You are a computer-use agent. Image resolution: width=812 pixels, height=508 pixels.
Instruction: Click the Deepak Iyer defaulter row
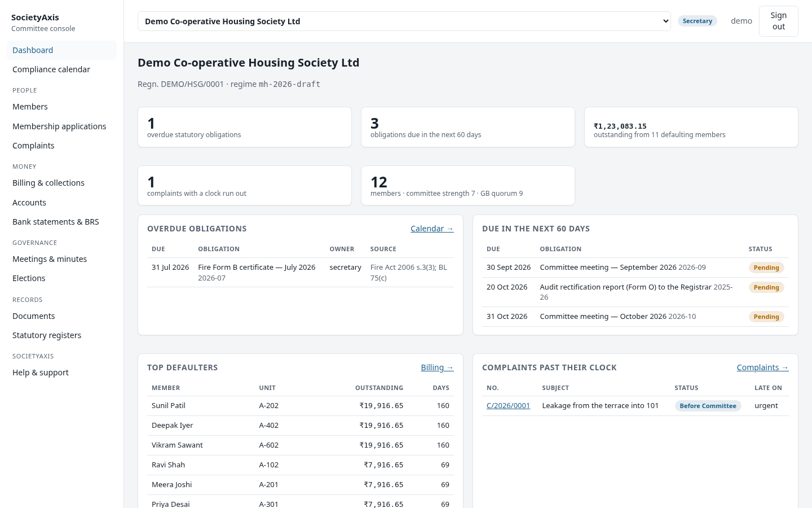click(301, 426)
